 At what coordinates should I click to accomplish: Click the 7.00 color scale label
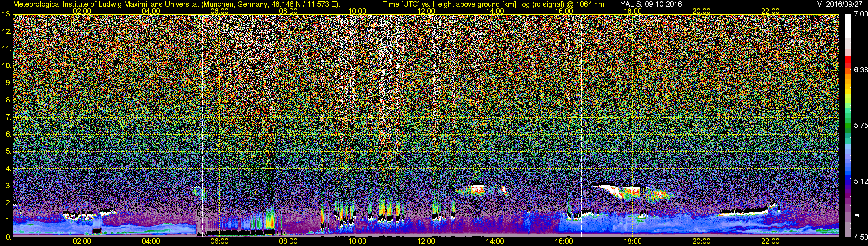click(860, 14)
